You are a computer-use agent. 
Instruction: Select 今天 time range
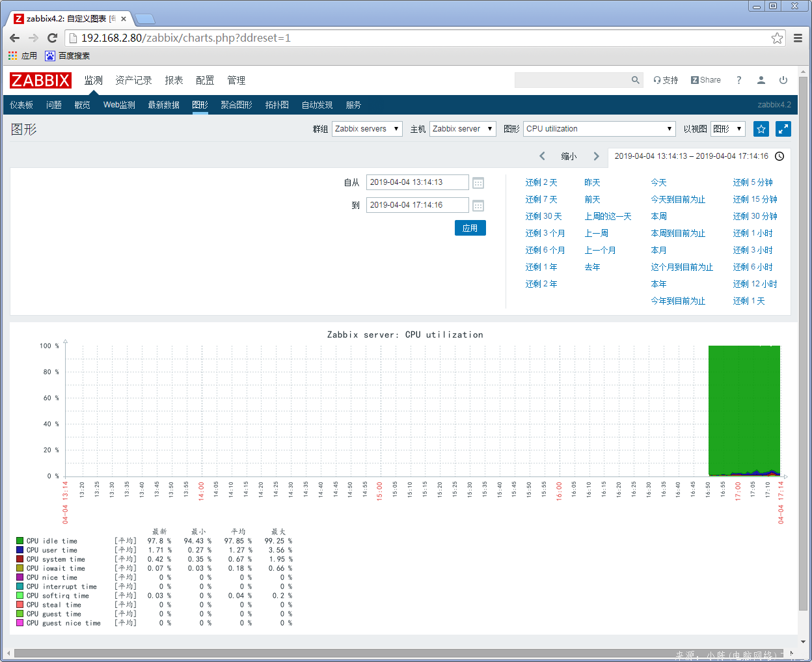click(658, 182)
